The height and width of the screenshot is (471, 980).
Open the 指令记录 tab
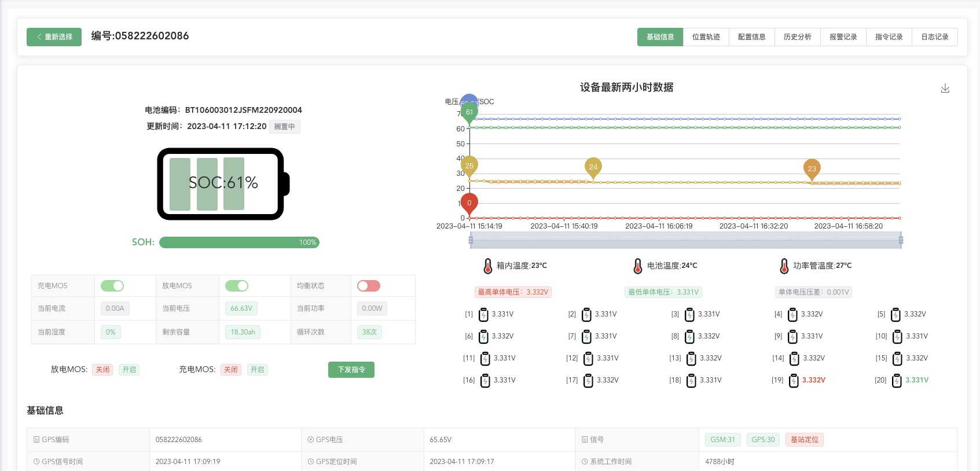(889, 37)
